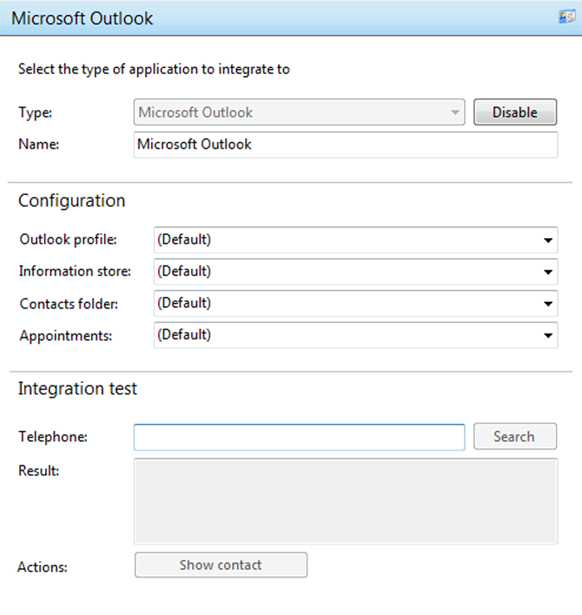This screenshot has height=615, width=582.
Task: Click the Outlook contacts icon in title bar
Action: [x=567, y=17]
